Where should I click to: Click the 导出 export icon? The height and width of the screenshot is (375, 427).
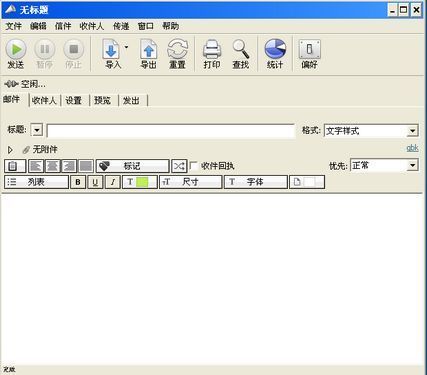149,49
